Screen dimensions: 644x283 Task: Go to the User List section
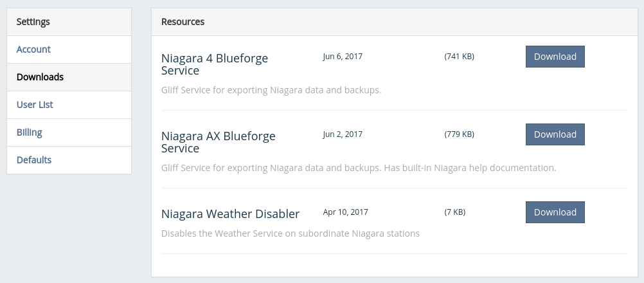(69, 105)
